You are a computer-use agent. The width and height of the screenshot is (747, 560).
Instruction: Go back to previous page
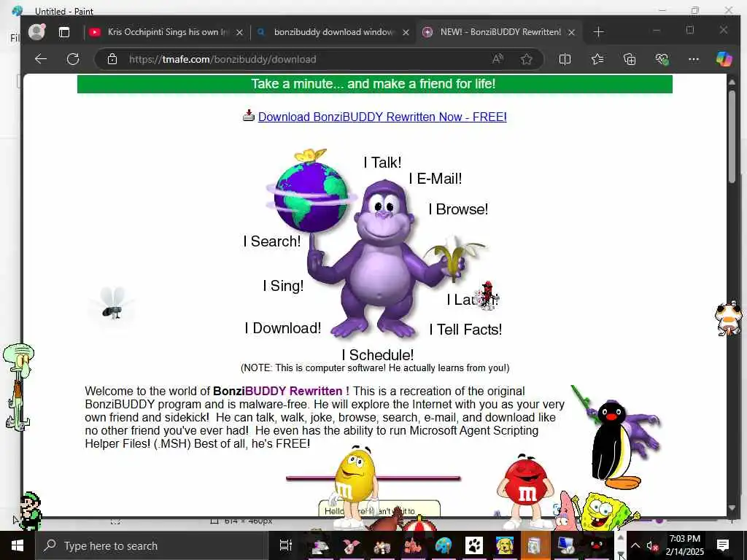pyautogui.click(x=41, y=59)
